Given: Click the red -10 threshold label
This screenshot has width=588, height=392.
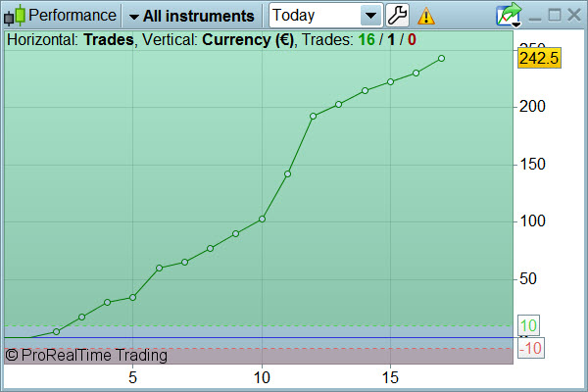Looking at the screenshot, I should [x=531, y=348].
